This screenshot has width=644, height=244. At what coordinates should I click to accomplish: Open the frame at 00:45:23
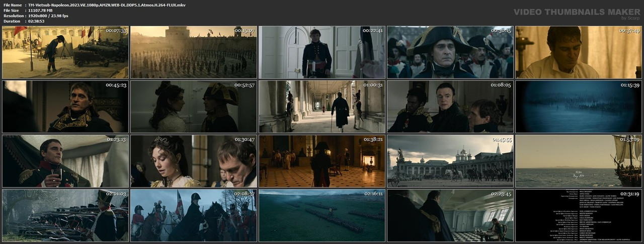(x=65, y=106)
